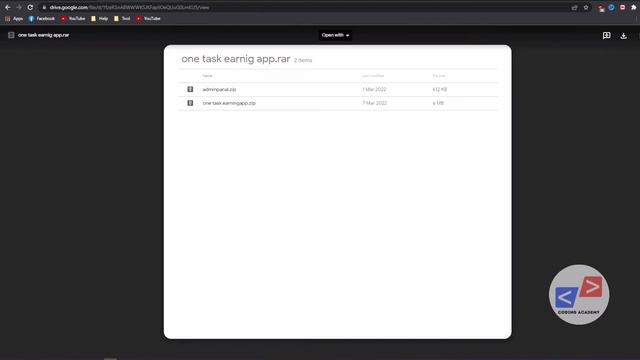Open the blue circular extension icon

click(x=611, y=7)
